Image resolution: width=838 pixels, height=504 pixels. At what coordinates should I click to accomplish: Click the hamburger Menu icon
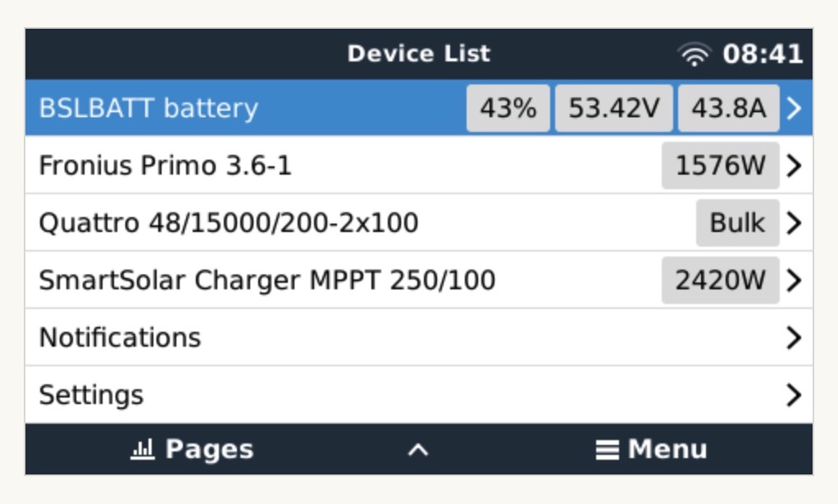click(x=607, y=450)
